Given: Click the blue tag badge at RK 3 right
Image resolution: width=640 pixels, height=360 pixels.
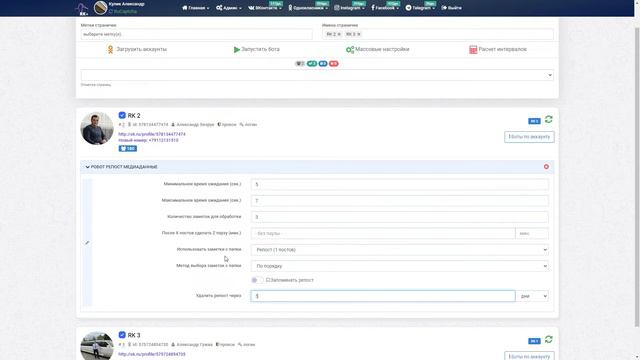Looking at the screenshot, I should coord(534,341).
